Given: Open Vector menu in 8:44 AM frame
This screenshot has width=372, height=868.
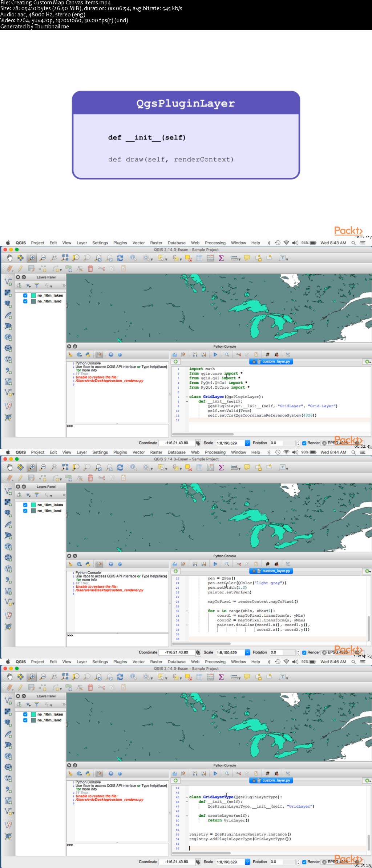Looking at the screenshot, I should pos(139,452).
